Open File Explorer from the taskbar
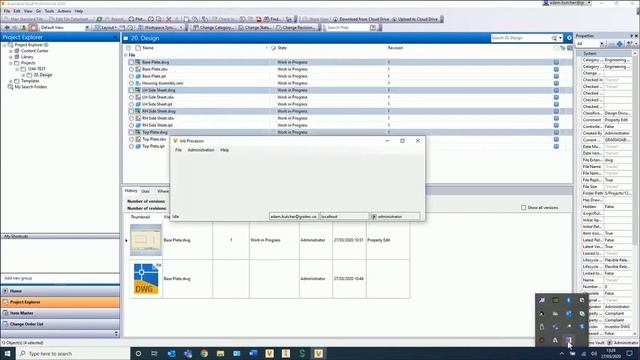640x360 pixels. [220, 353]
